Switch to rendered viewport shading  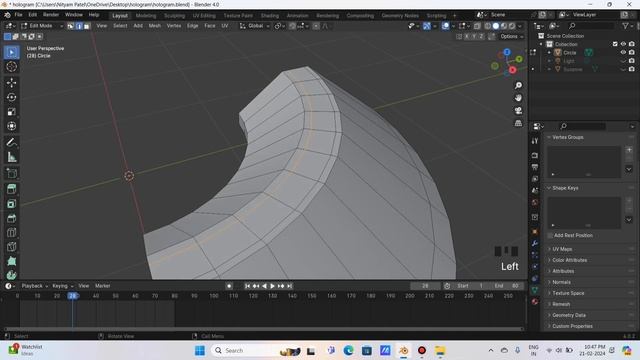(x=511, y=26)
